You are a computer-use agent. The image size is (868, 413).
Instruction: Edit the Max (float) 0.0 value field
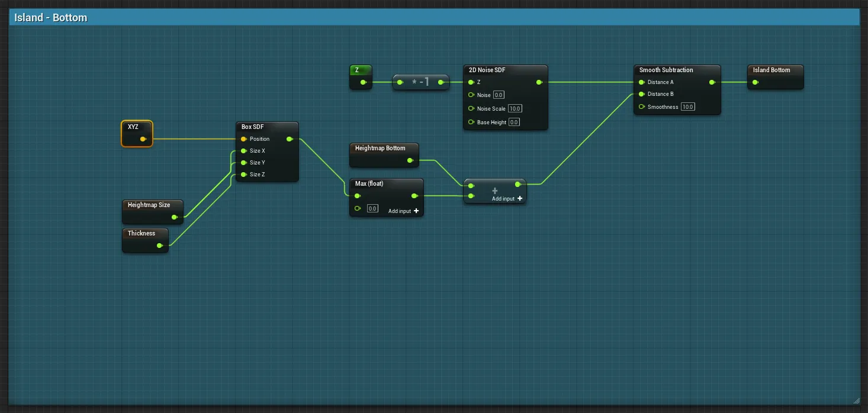coord(372,208)
